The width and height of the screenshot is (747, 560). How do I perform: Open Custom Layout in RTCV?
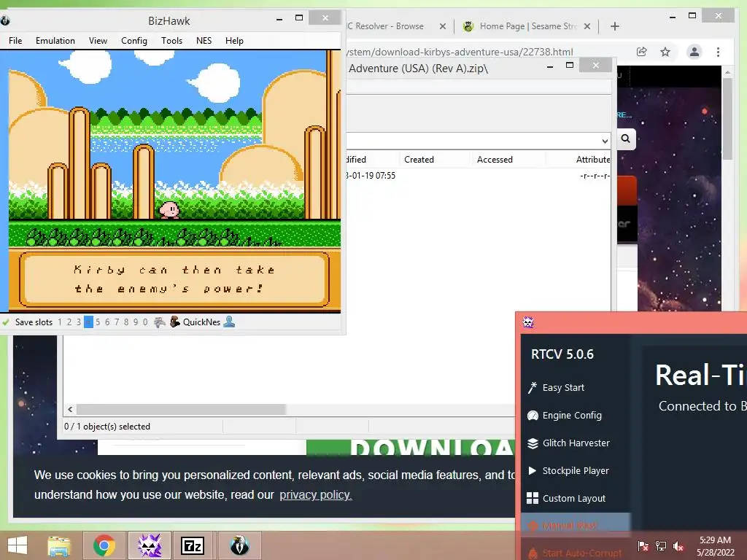click(x=574, y=498)
